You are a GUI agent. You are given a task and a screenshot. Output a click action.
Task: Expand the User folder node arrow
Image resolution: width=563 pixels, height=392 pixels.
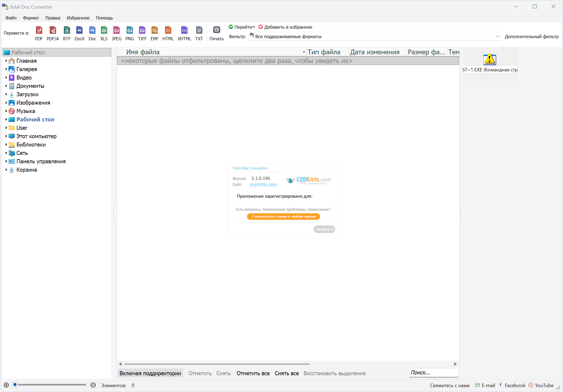6,128
